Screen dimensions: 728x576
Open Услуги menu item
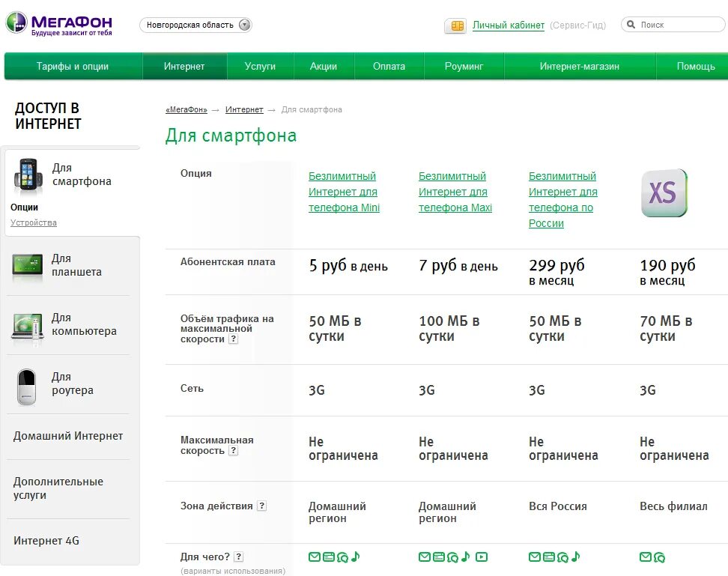click(x=260, y=67)
